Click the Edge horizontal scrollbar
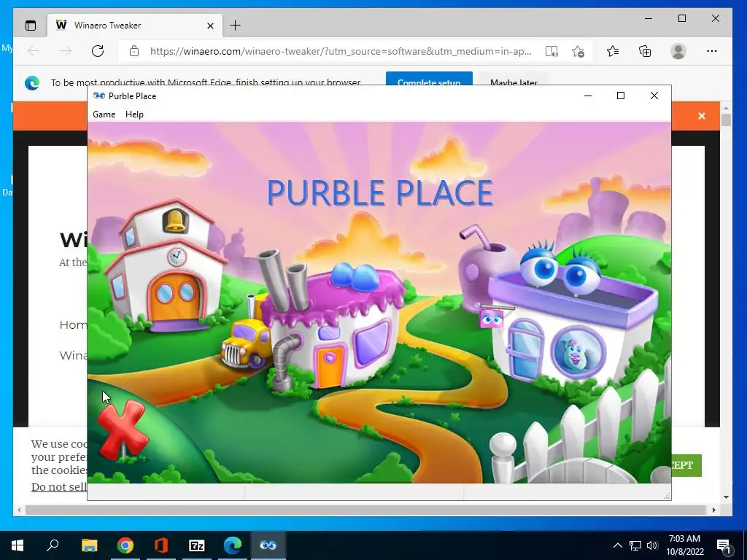747x560 pixels. tap(365, 510)
